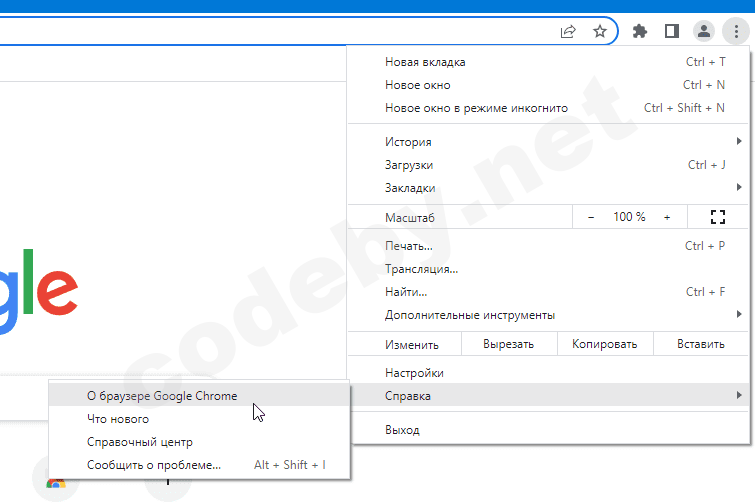The width and height of the screenshot is (755, 504).
Task: Select 'Новое окно' menu item
Action: point(548,85)
